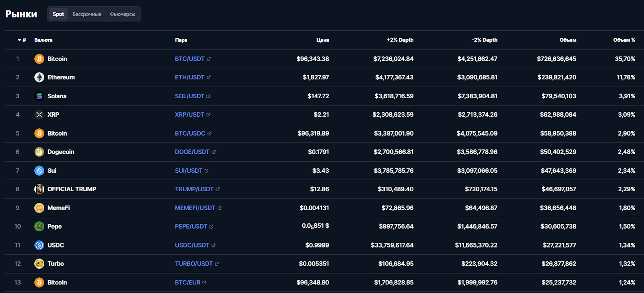Click external link icon beside BTC/USDT
Viewport: 644px width, 293px height.
tap(208, 59)
